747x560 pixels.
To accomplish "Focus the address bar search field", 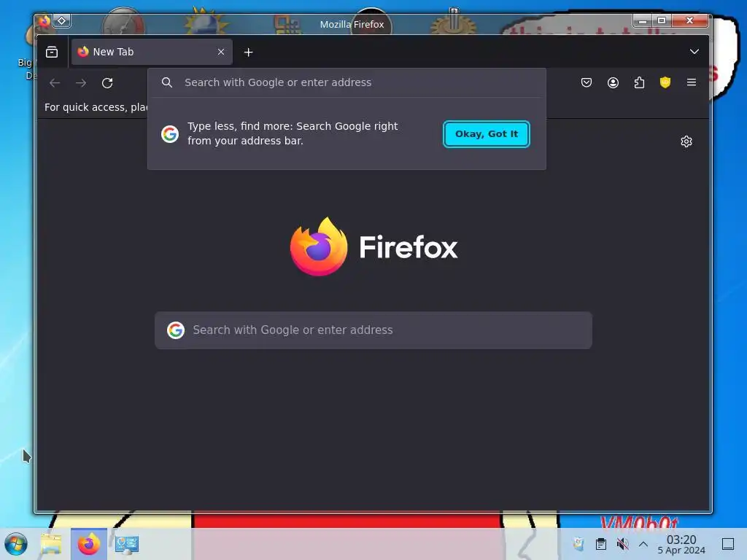I will tap(347, 82).
